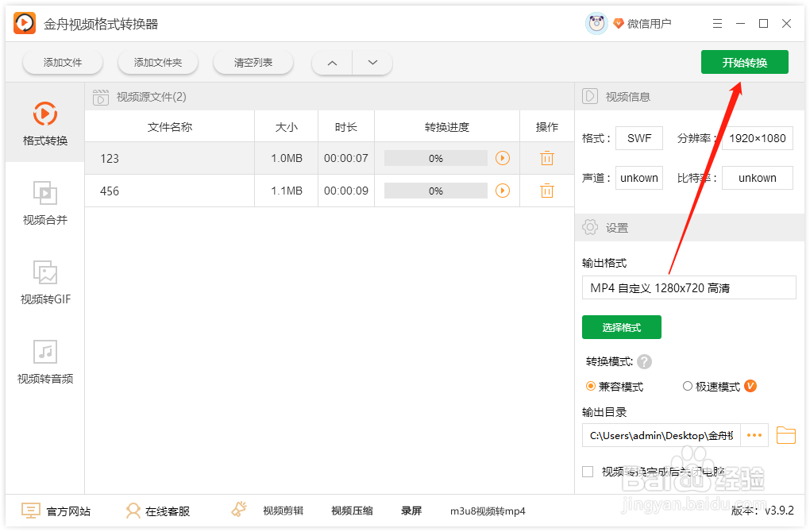Select the 格式转换 sidebar tool
This screenshot has height=532, width=810.
pos(45,123)
